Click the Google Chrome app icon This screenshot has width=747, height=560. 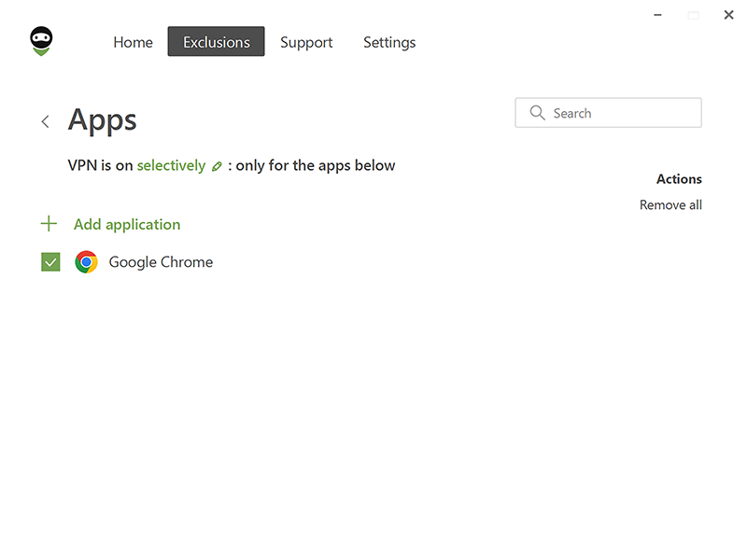[86, 262]
